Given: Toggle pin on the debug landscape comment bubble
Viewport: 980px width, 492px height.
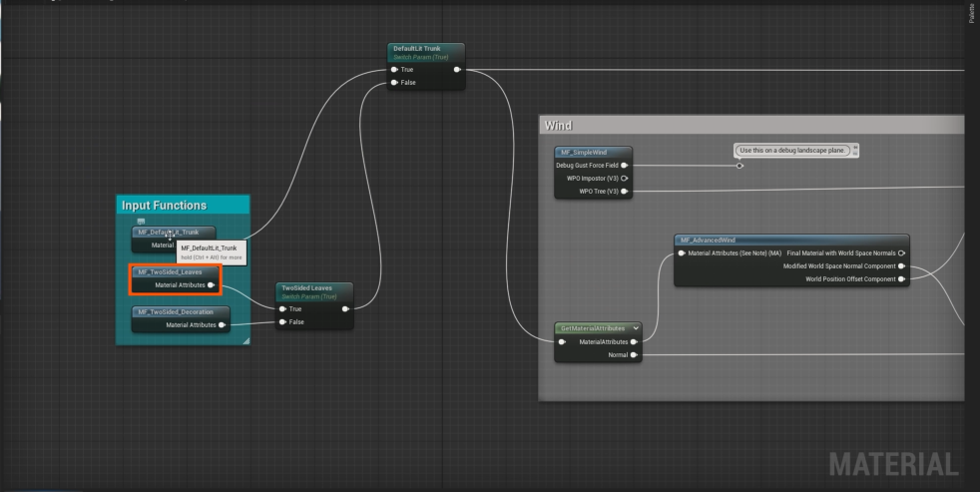Looking at the screenshot, I should coord(855,147).
